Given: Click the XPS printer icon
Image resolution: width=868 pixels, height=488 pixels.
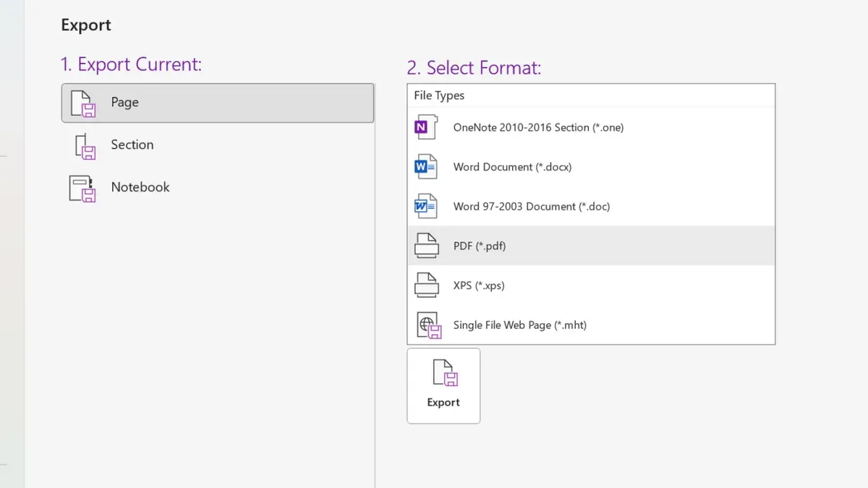Looking at the screenshot, I should click(426, 286).
